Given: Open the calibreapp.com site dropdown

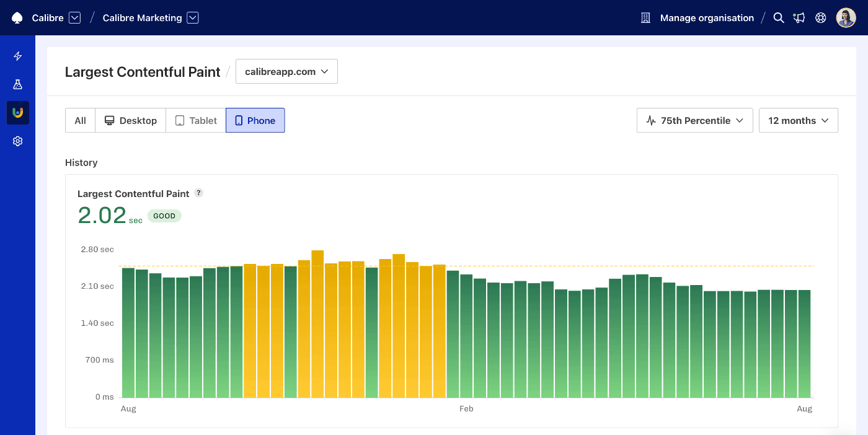Looking at the screenshot, I should coord(286,71).
